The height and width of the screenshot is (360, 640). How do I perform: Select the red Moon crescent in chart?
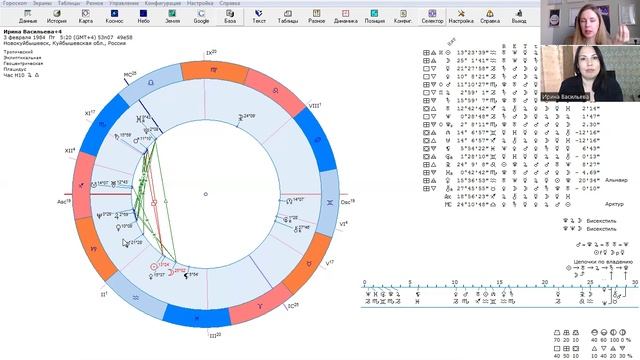(171, 272)
